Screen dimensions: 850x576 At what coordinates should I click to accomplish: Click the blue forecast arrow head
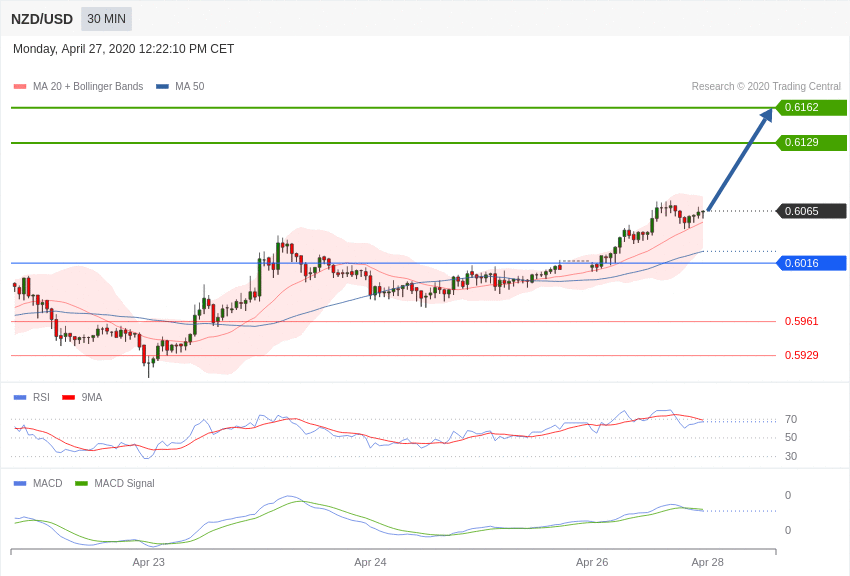766,116
